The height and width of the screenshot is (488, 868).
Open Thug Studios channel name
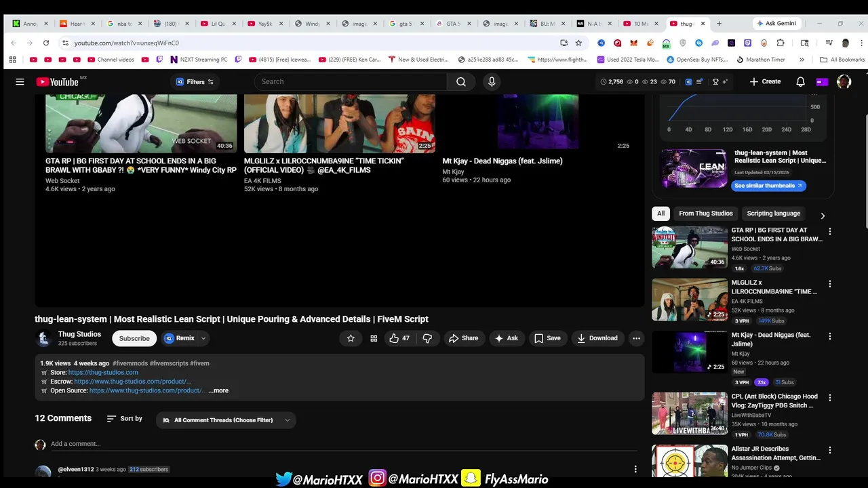pos(79,334)
